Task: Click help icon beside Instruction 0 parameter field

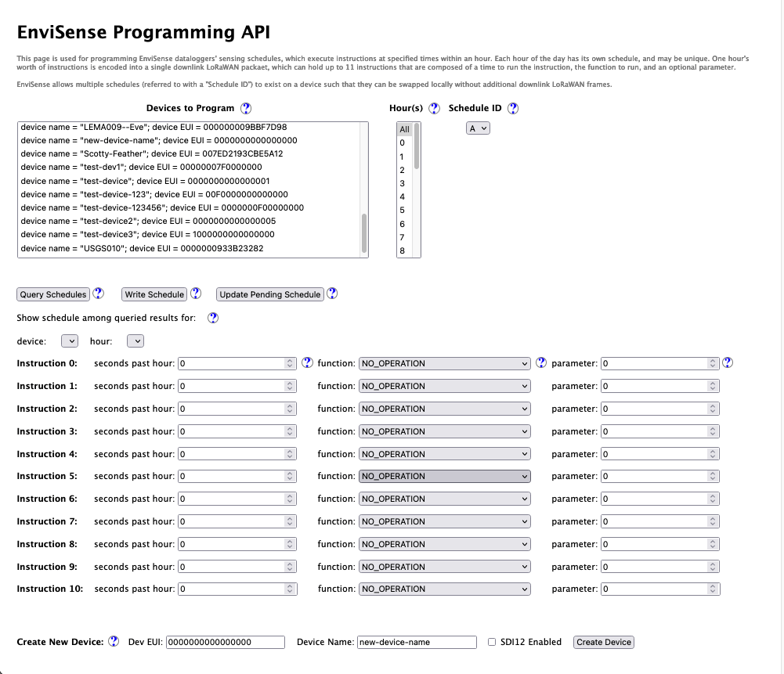Action: click(728, 362)
